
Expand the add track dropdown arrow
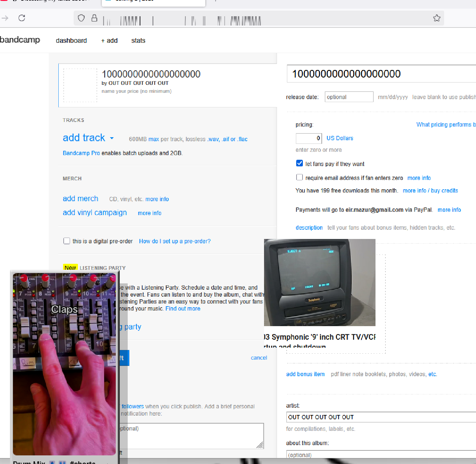112,138
